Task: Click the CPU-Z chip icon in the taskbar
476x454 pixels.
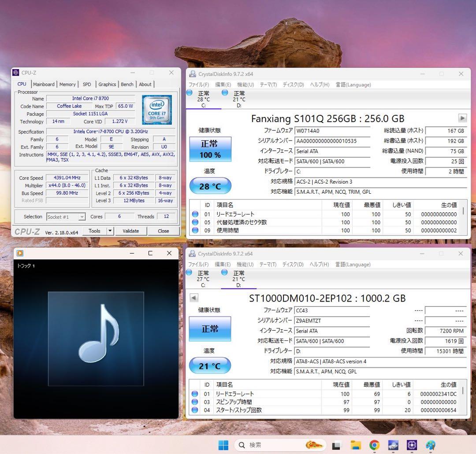Action: coord(411,445)
